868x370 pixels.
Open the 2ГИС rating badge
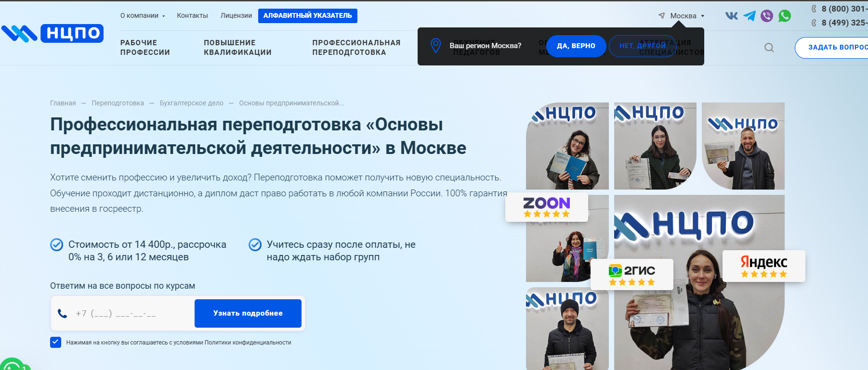tap(631, 274)
